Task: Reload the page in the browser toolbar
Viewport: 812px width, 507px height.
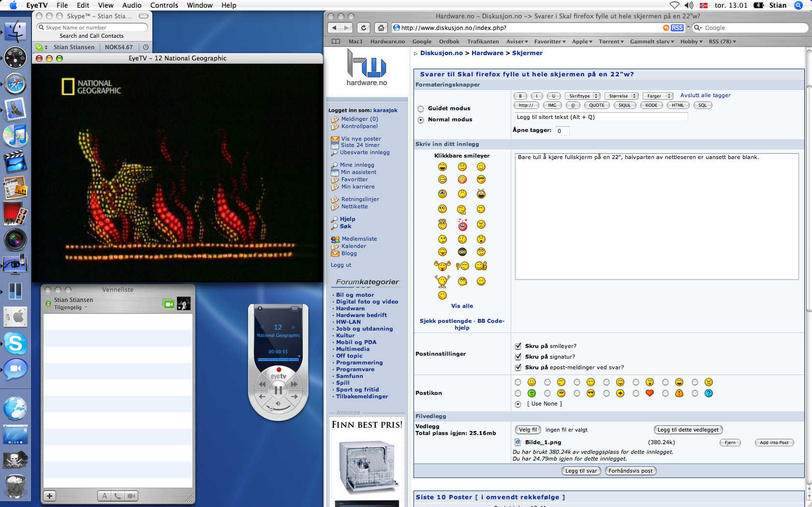Action: [364, 28]
